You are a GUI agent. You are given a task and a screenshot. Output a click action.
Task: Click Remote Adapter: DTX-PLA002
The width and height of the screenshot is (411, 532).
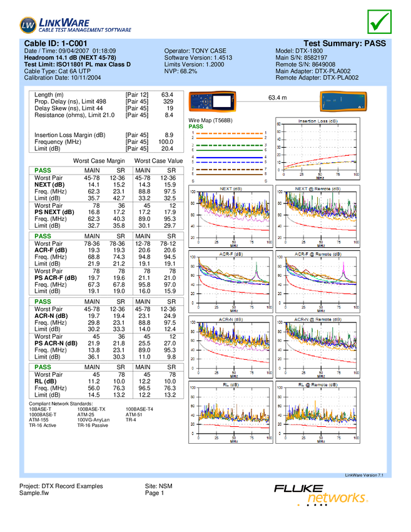tap(317, 78)
